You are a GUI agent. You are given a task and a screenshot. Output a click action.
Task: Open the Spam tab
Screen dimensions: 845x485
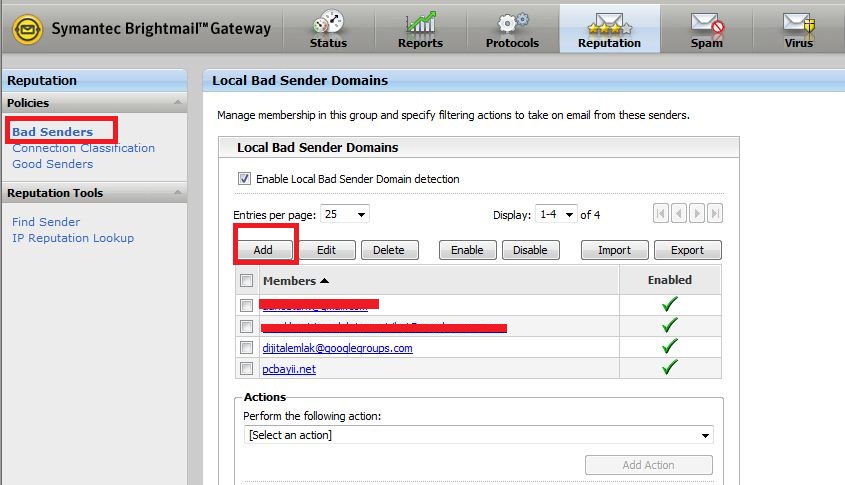pyautogui.click(x=707, y=29)
